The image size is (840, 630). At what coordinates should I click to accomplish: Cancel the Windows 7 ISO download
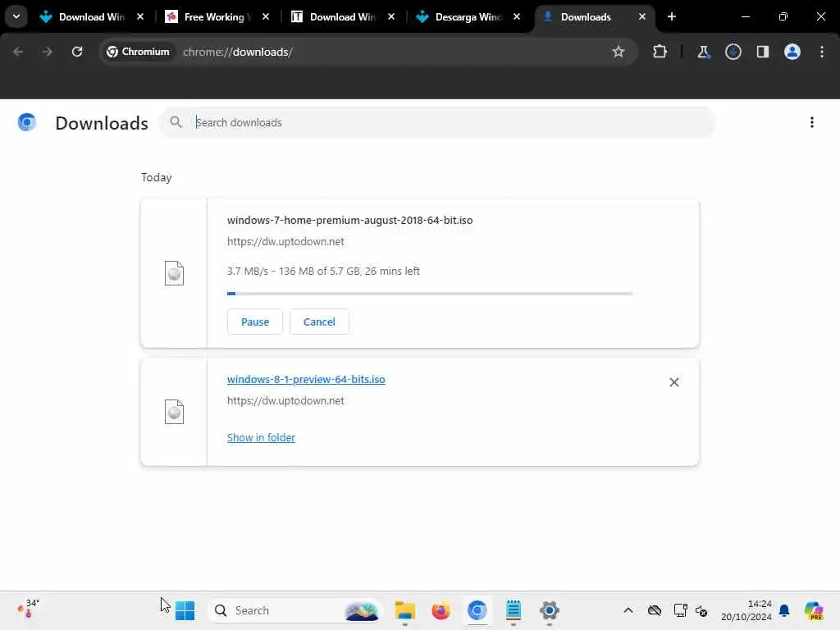click(x=319, y=322)
